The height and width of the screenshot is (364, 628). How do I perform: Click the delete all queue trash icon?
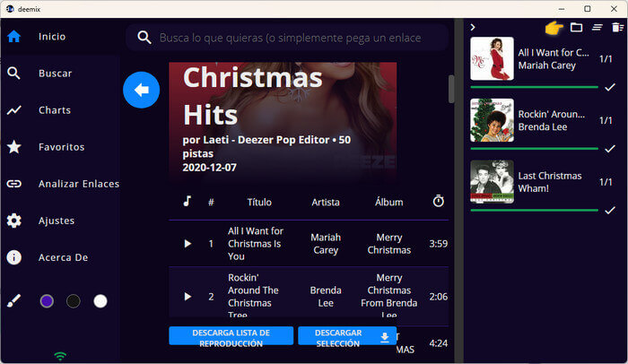pos(617,28)
